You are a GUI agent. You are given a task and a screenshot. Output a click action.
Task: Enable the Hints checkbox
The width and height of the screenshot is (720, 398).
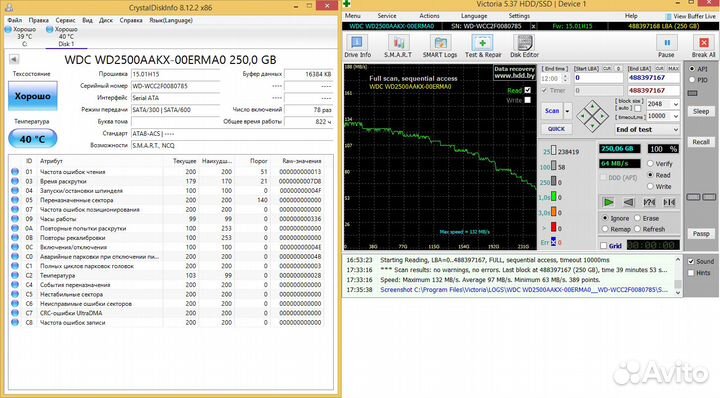(x=691, y=273)
